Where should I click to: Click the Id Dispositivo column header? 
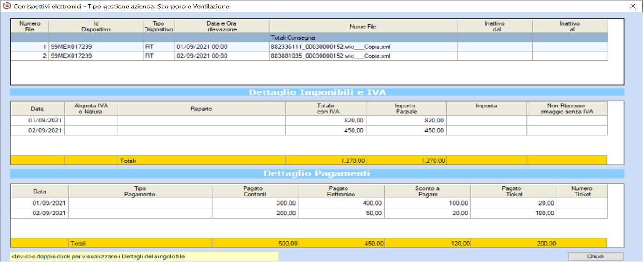pos(96,26)
